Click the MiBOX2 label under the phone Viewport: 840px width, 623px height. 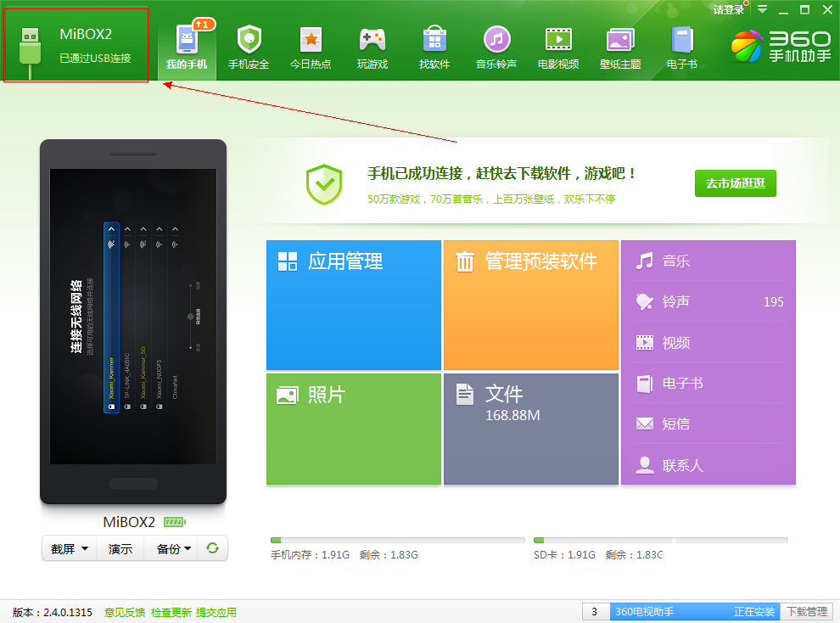pyautogui.click(x=129, y=522)
